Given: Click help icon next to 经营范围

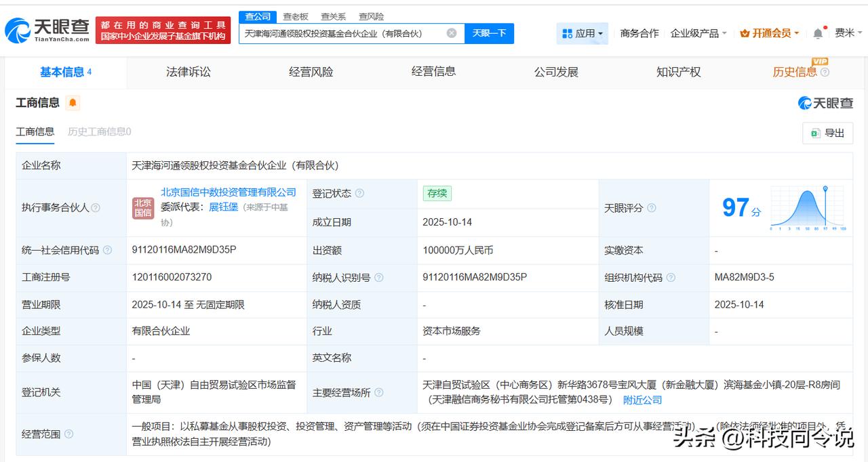Looking at the screenshot, I should tap(68, 434).
